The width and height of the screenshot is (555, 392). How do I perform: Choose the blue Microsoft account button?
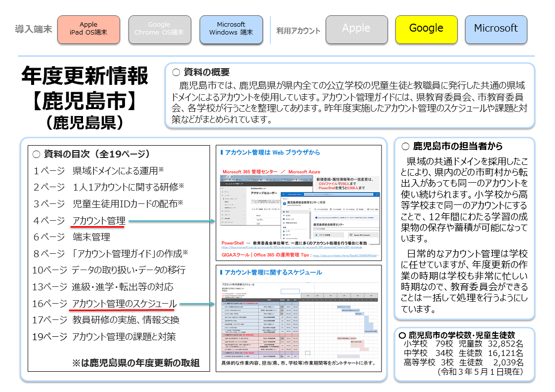point(496,29)
